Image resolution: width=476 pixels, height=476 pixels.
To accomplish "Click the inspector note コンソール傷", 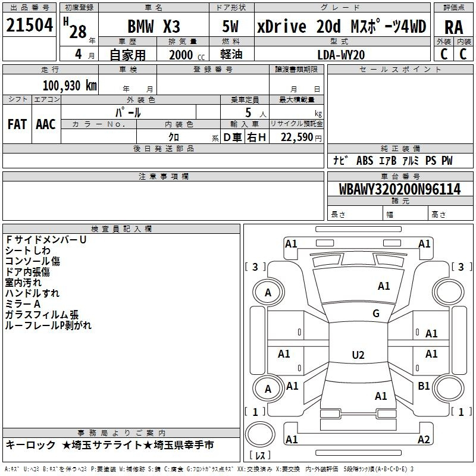I will click(33, 261).
